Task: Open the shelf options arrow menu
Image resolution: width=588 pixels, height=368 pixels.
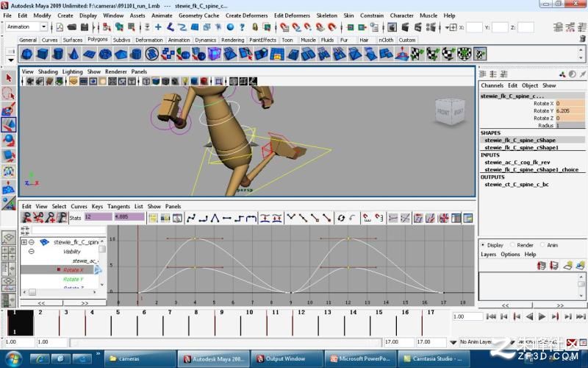Action: pyautogui.click(x=10, y=60)
